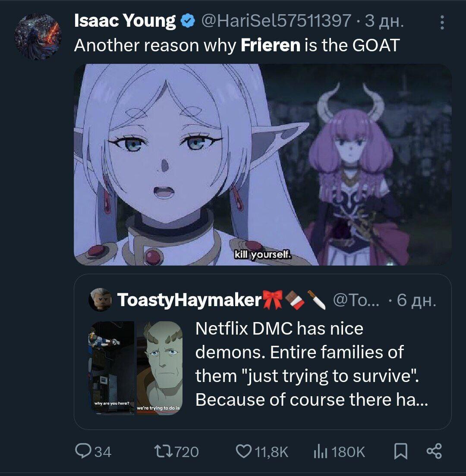Click the bold Frieren keyword
The width and height of the screenshot is (466, 476).
(x=271, y=46)
